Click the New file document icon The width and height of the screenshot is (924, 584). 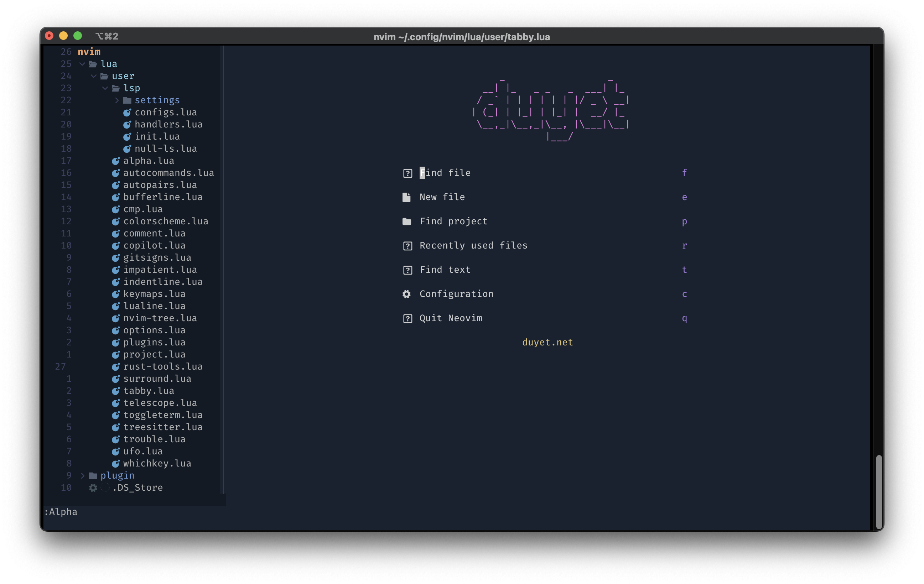[406, 197]
